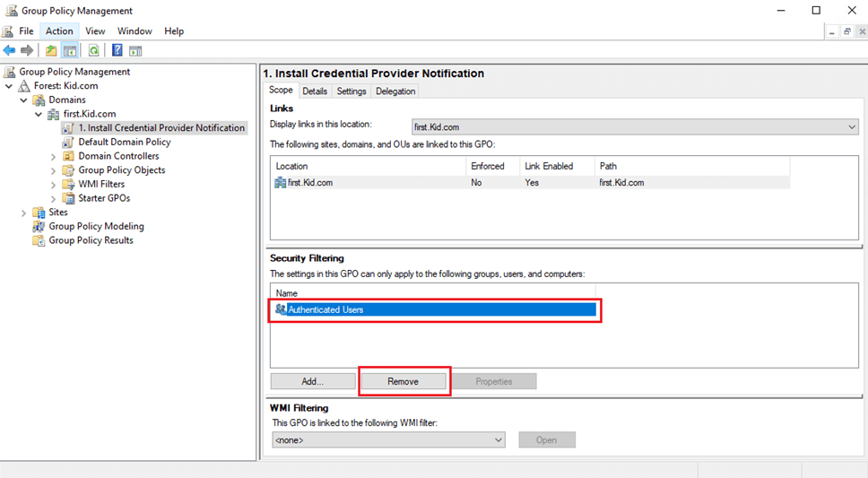Select Default Domain Policy in tree
The width and height of the screenshot is (868, 478).
click(124, 142)
